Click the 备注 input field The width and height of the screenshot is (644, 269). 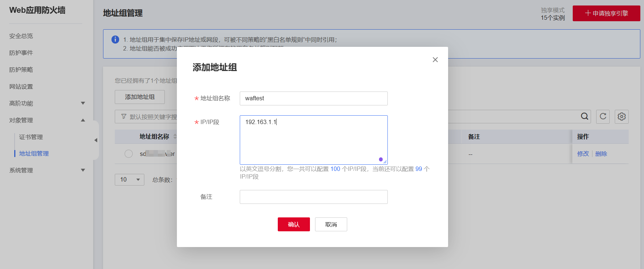tap(313, 197)
